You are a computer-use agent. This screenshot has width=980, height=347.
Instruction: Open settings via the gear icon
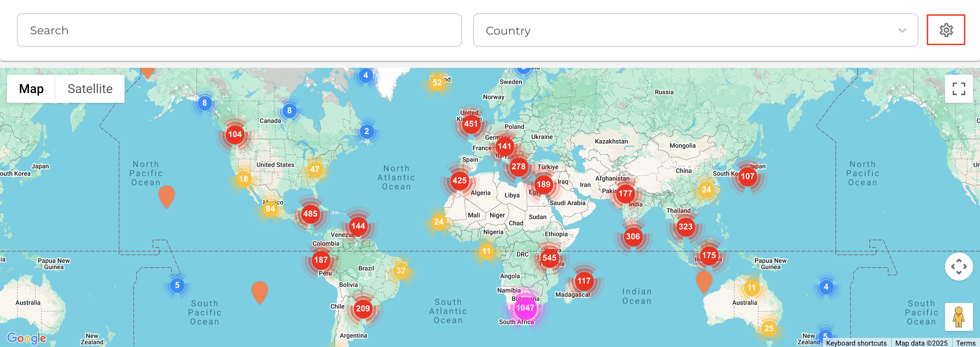[x=945, y=30]
